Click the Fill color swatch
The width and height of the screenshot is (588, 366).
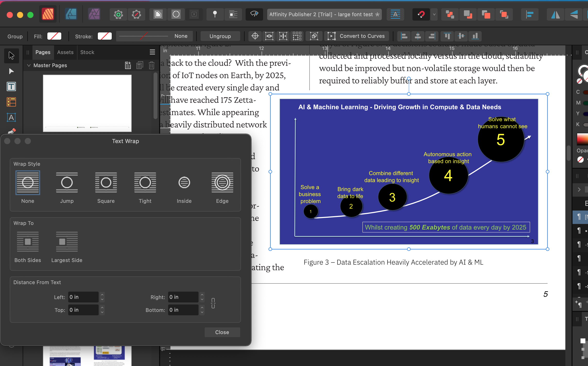tap(54, 36)
